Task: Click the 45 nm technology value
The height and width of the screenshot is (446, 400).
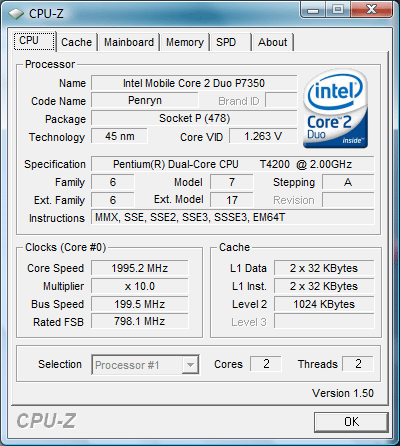Action: pos(119,136)
